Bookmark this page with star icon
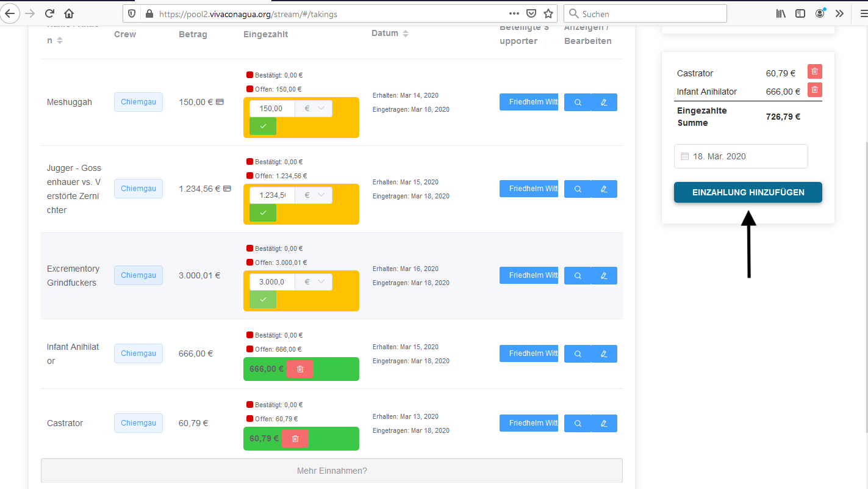Screen dimensions: 868x489 (548, 13)
